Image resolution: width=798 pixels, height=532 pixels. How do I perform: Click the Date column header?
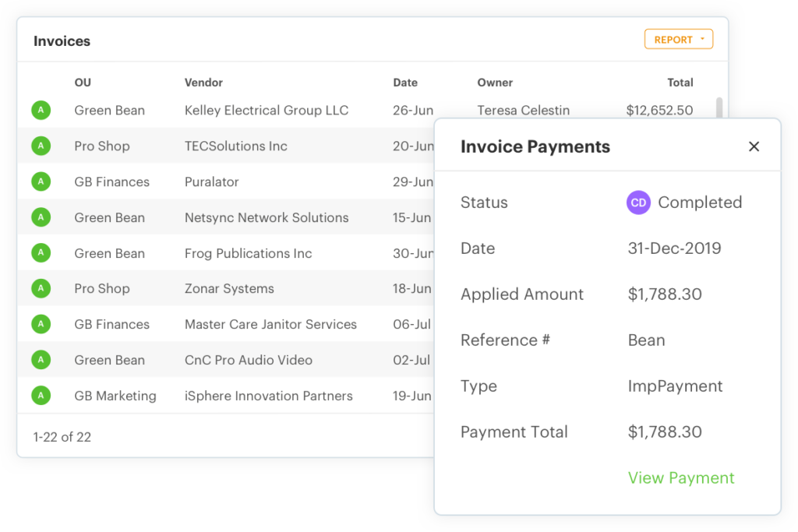(x=405, y=83)
